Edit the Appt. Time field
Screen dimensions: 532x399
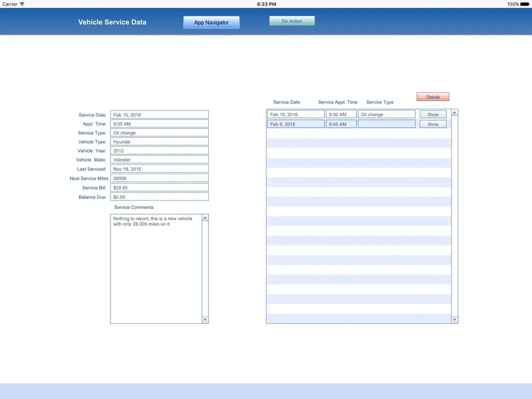tap(159, 124)
